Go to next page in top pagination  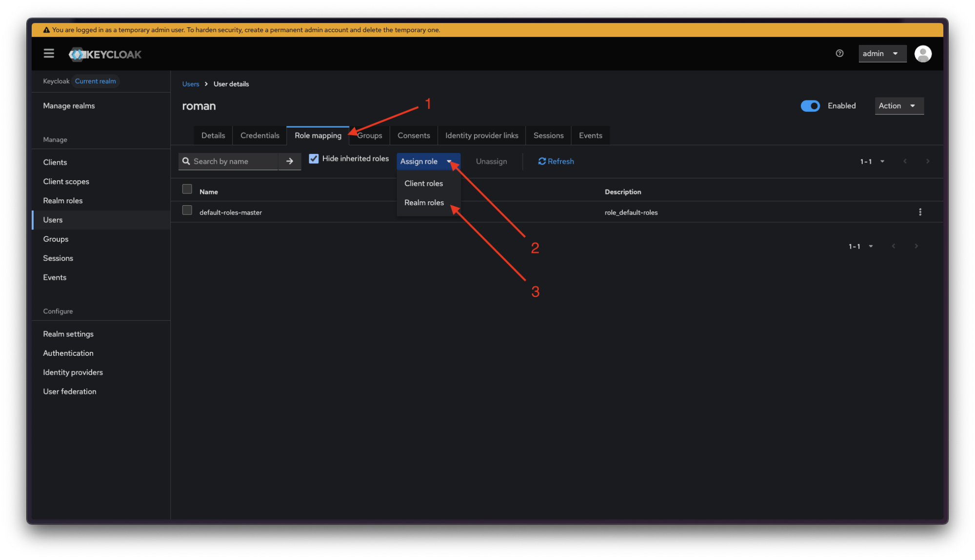tap(928, 161)
